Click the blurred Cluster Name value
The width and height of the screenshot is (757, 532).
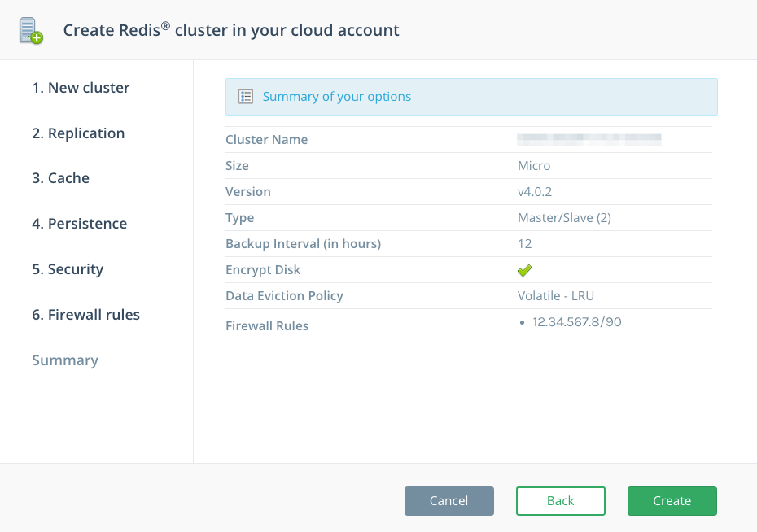pyautogui.click(x=589, y=139)
